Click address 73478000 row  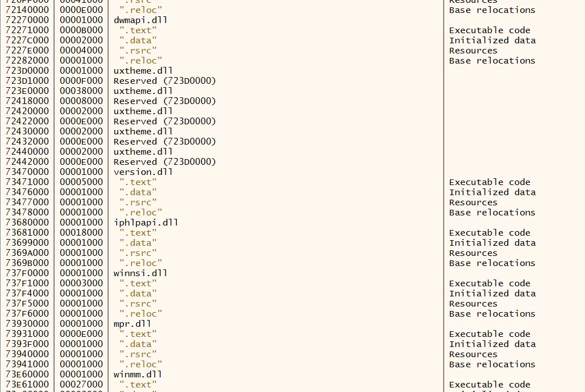click(27, 213)
